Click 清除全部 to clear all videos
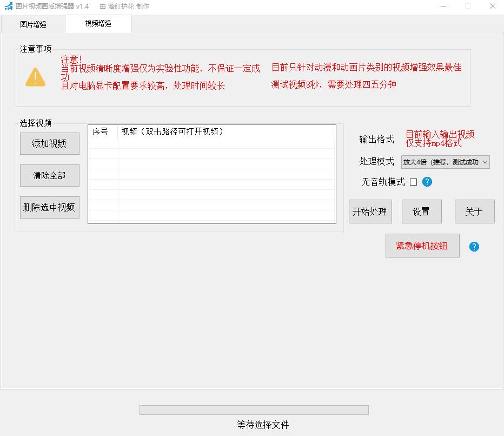Screen dimensions: 504x436 tap(49, 175)
